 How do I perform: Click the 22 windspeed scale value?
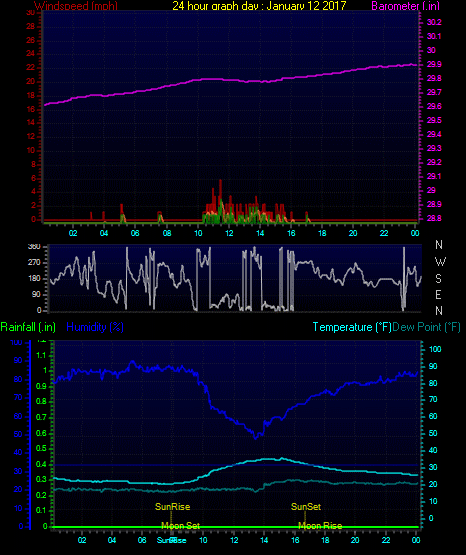[31, 68]
